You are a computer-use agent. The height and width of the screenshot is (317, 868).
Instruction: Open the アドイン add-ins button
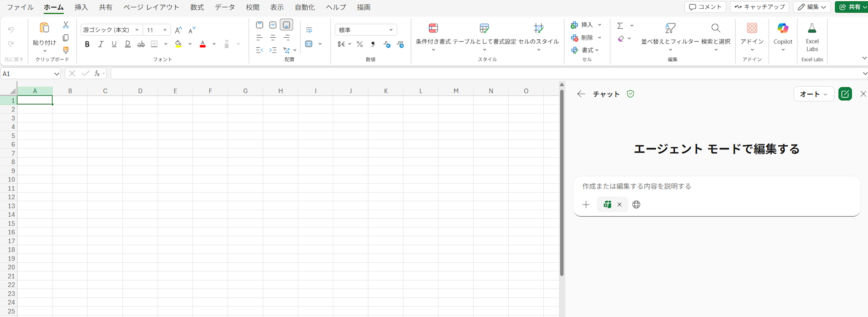click(x=752, y=37)
